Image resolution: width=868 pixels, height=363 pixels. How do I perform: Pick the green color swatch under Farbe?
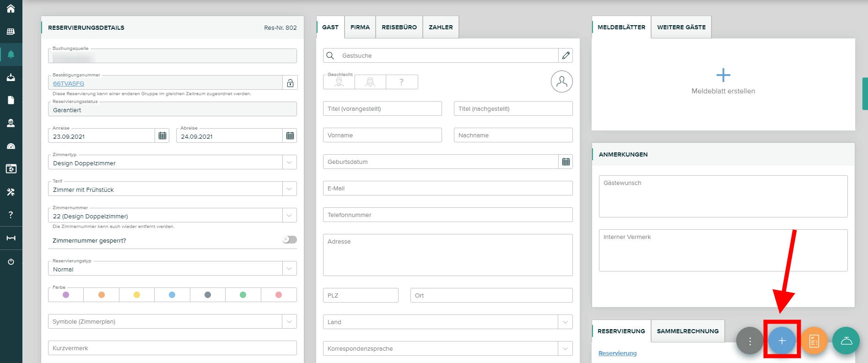[x=243, y=295]
